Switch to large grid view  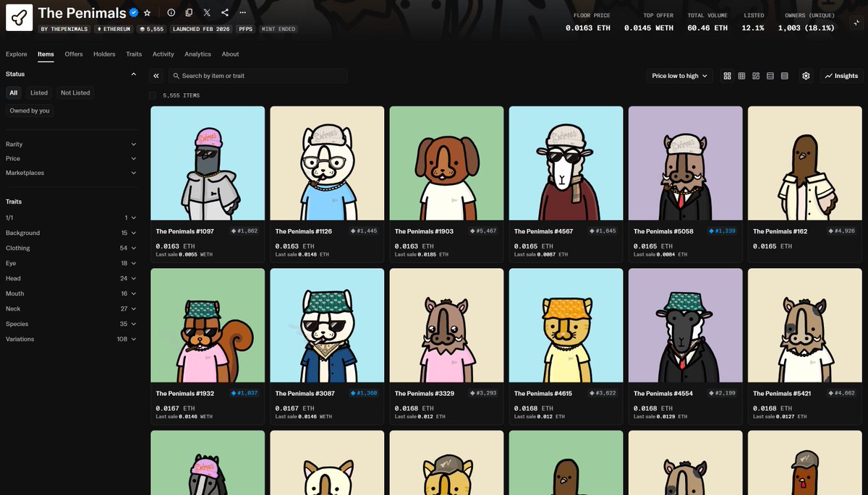[728, 76]
